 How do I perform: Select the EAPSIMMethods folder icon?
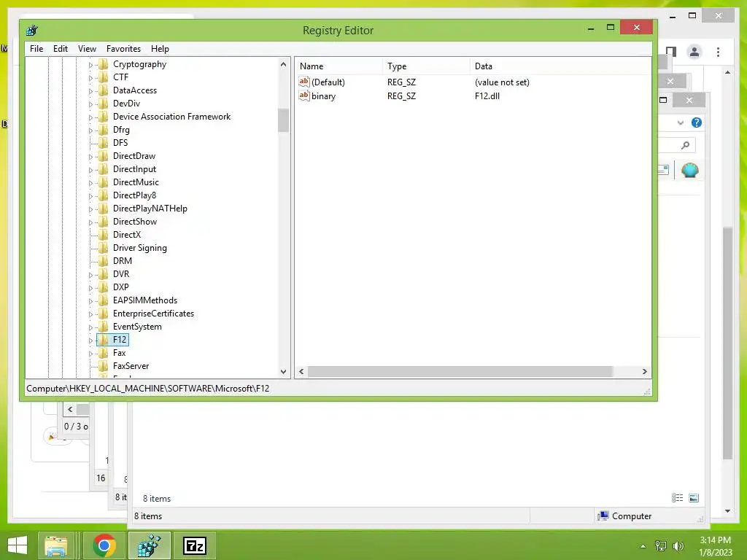(104, 300)
